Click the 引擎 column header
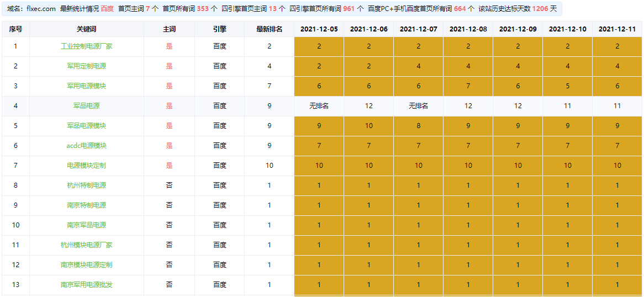This screenshot has height=297, width=644. point(219,29)
